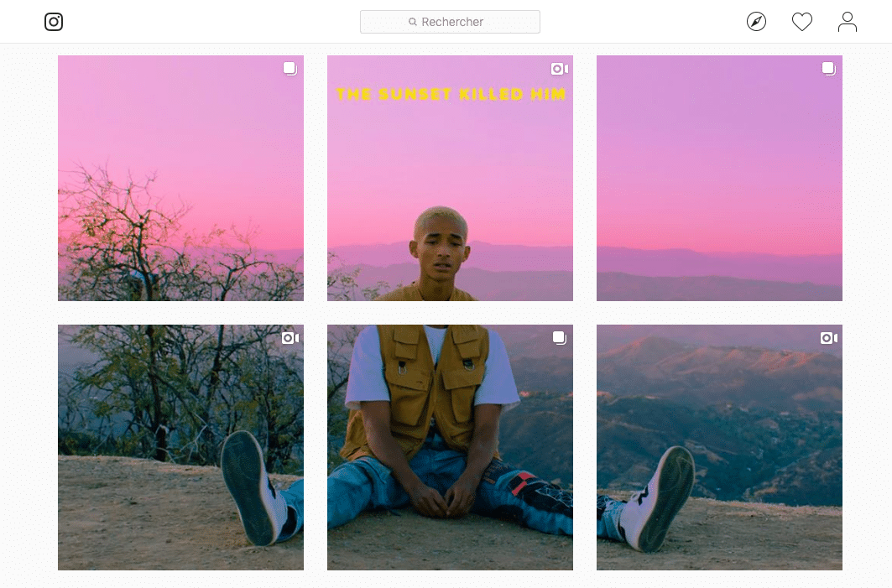Click carousel icon on bare tree sunset post
Image resolution: width=892 pixels, height=588 pixels.
(290, 69)
